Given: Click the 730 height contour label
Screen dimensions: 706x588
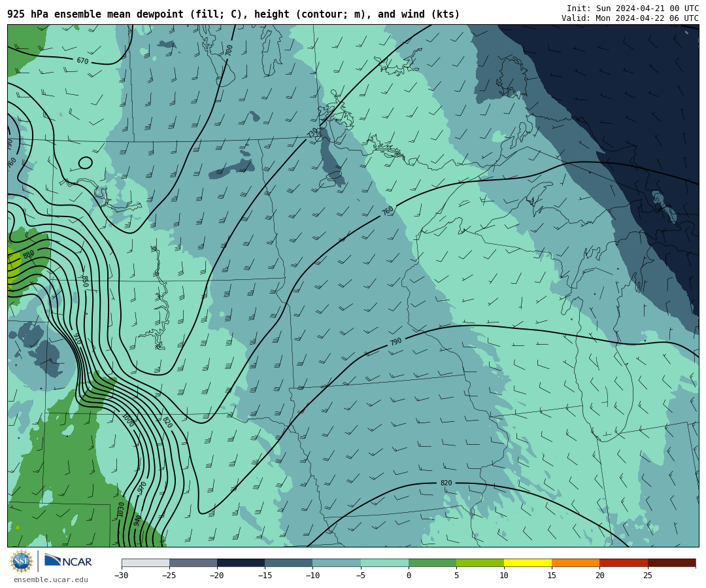Looking at the screenshot, I should (312, 133).
